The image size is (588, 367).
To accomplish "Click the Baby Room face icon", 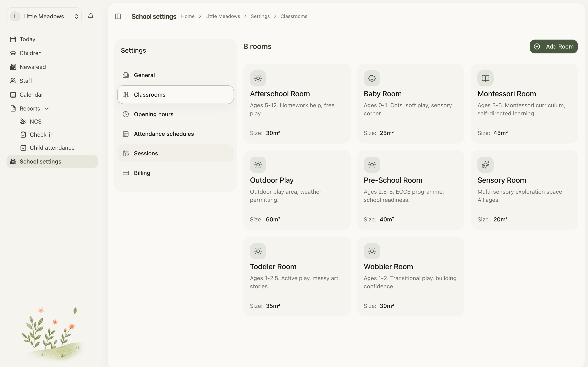I will coord(372,78).
